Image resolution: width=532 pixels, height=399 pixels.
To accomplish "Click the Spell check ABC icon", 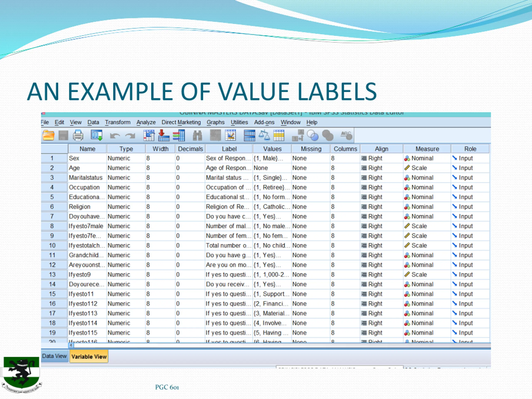I will click(346, 135).
